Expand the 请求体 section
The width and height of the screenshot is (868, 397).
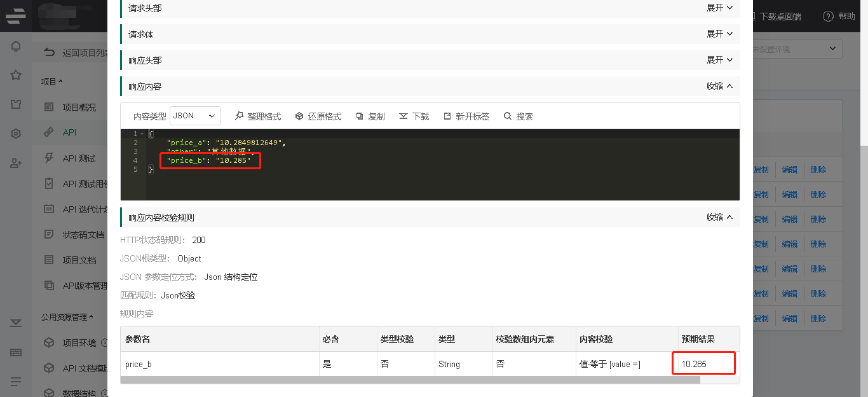(719, 34)
